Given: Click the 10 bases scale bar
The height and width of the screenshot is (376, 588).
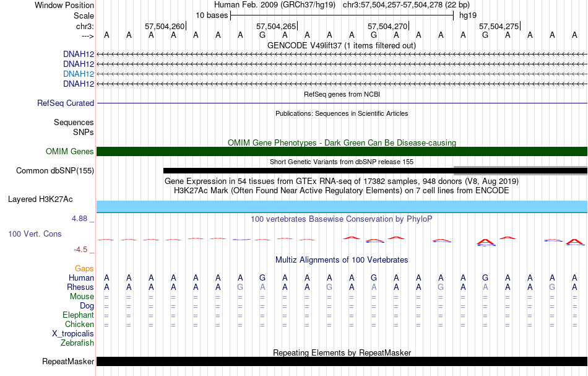Looking at the screenshot, I should 342,15.
